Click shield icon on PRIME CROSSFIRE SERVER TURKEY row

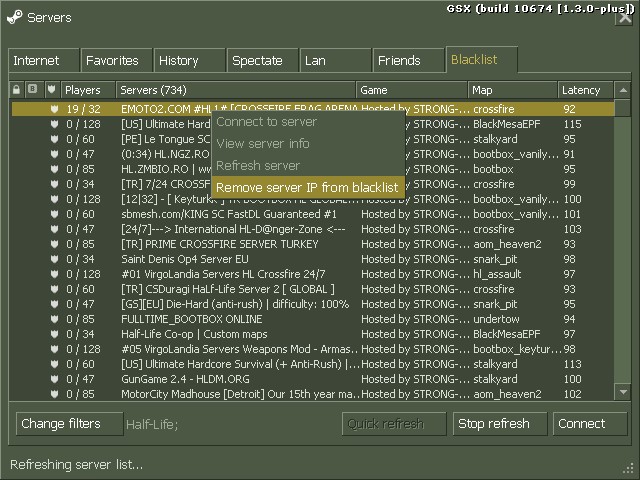tap(54, 244)
